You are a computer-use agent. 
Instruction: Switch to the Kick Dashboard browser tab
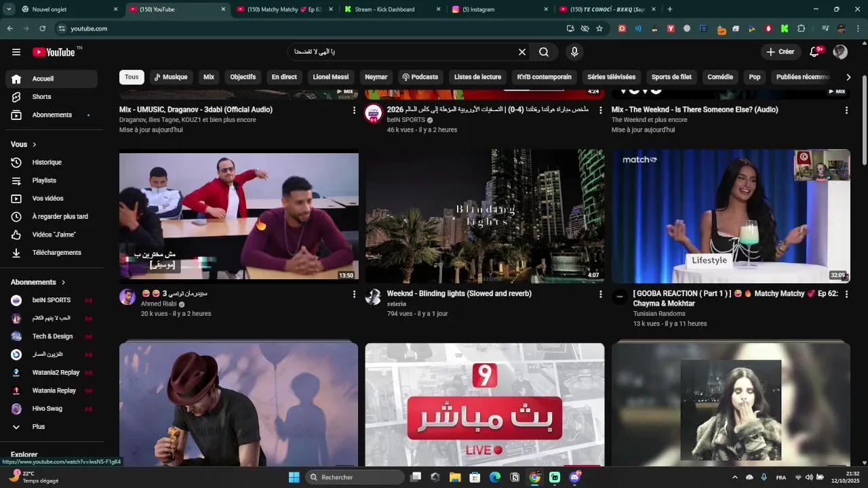pos(392,9)
